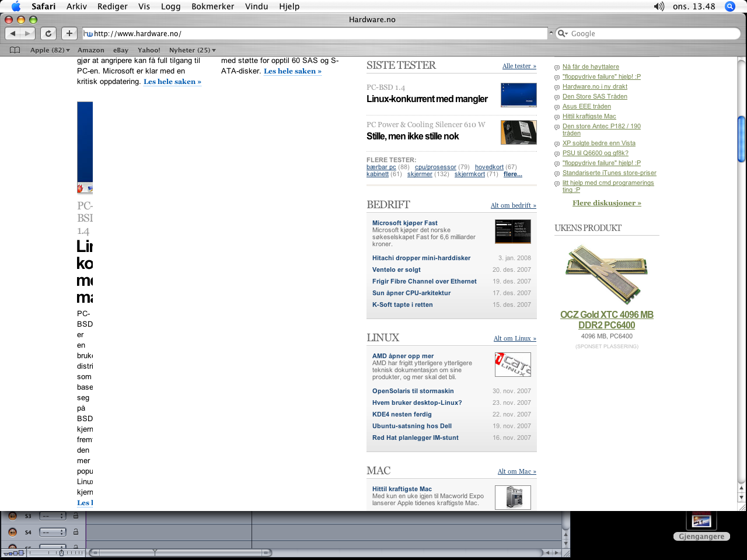The image size is (747, 560).
Task: Expand Nyheter (25) bookmarks folder
Action: click(192, 50)
